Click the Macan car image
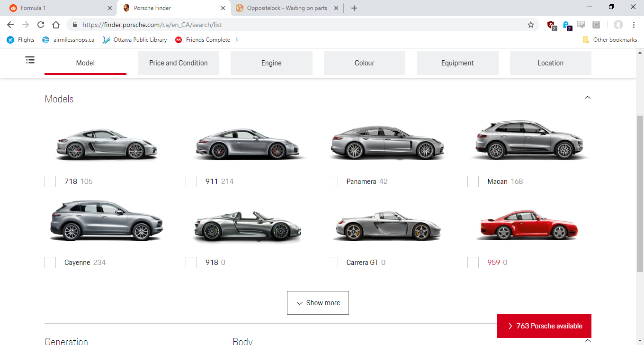This screenshot has height=345, width=644. tap(530, 140)
